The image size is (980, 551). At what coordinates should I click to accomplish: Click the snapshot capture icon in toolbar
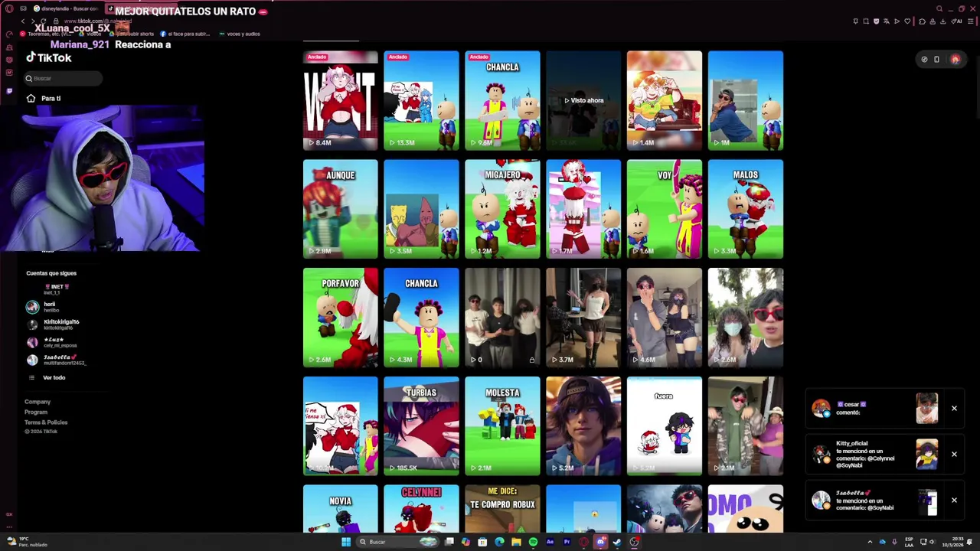click(866, 21)
